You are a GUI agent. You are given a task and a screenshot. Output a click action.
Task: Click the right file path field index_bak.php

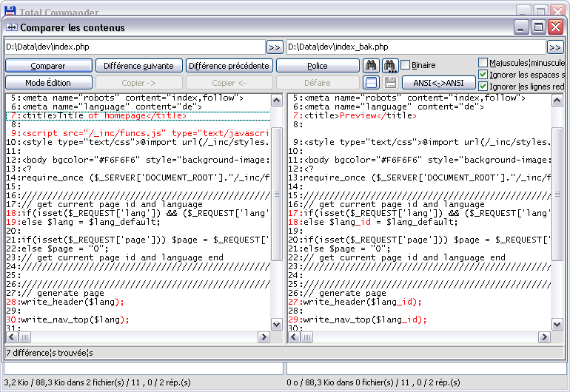[x=417, y=47]
